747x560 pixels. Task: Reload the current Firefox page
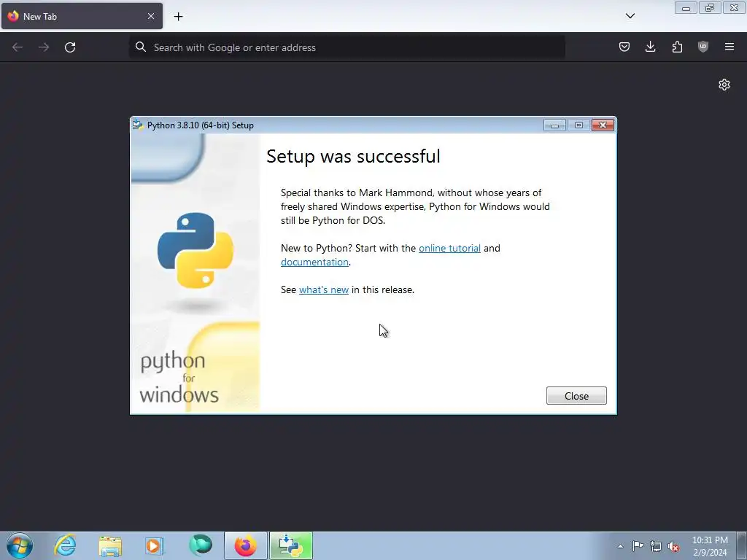[70, 47]
